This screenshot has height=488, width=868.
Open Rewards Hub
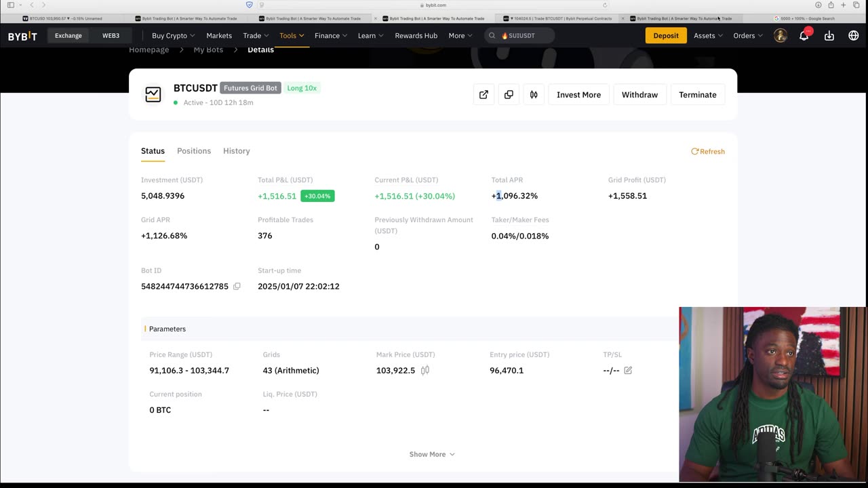[x=416, y=35]
